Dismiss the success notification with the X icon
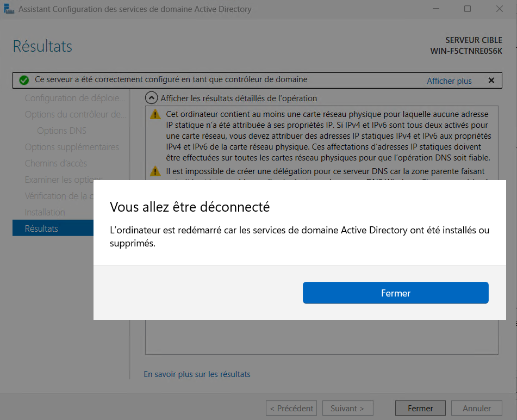Viewport: 517px width, 420px height. coord(491,80)
